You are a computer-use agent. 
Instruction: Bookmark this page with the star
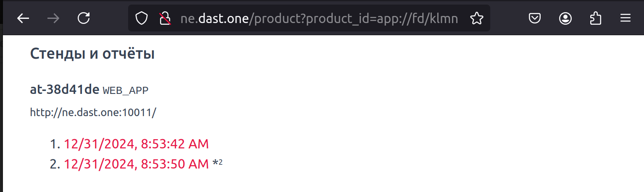click(x=476, y=18)
